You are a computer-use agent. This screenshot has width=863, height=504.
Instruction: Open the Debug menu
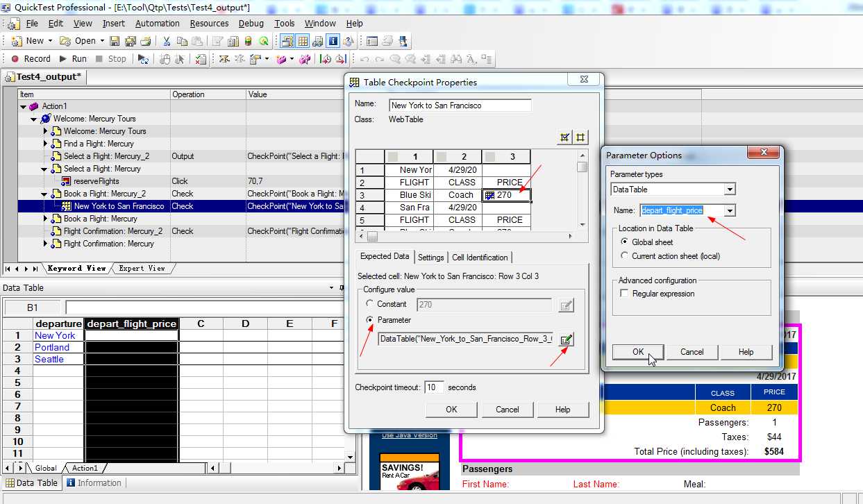pyautogui.click(x=251, y=23)
